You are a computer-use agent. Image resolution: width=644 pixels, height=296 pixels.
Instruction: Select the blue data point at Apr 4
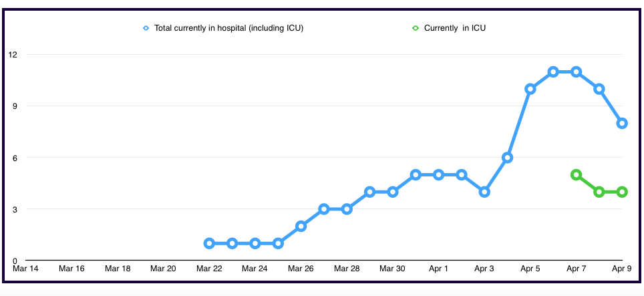pos(507,158)
